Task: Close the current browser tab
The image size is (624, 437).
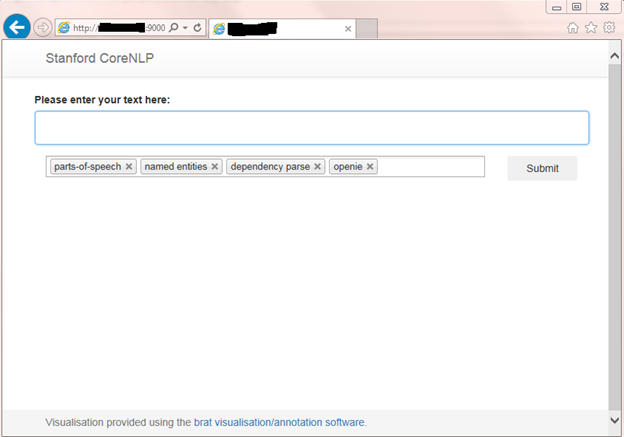Action: 348,29
